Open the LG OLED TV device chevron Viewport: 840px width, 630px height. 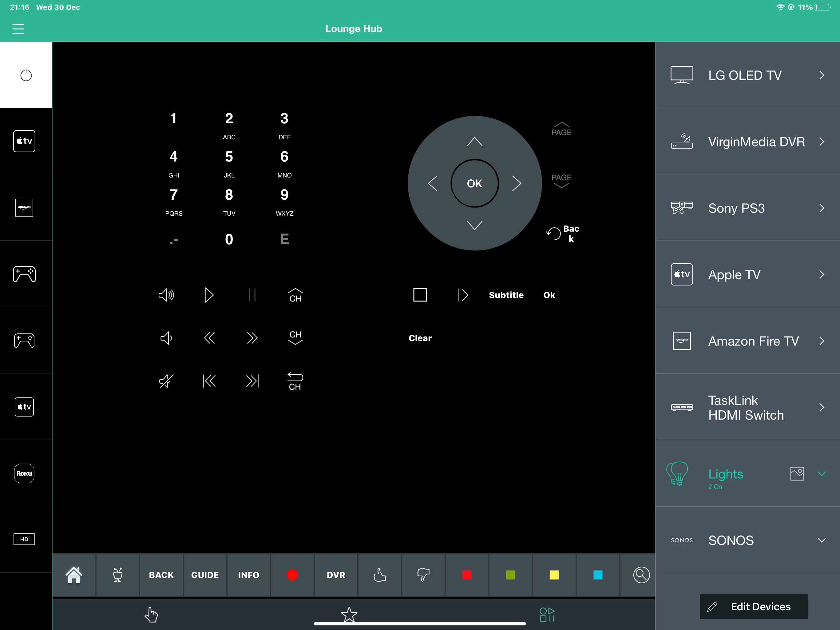point(821,75)
